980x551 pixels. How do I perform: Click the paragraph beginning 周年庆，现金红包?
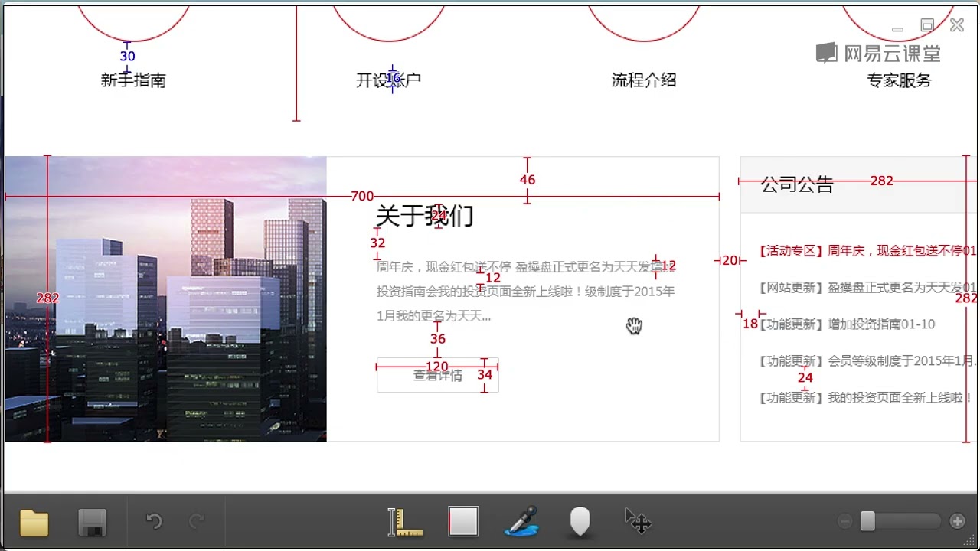click(x=526, y=292)
